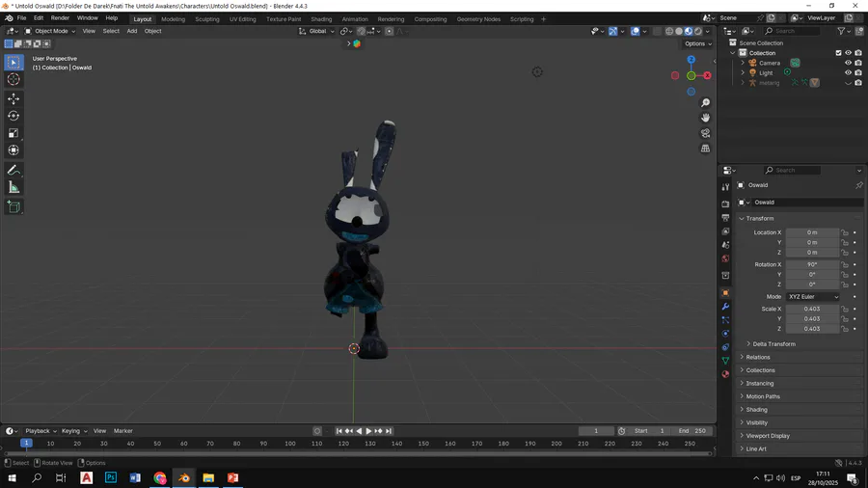Open the World properties tab
The width and height of the screenshot is (868, 488).
click(x=725, y=258)
